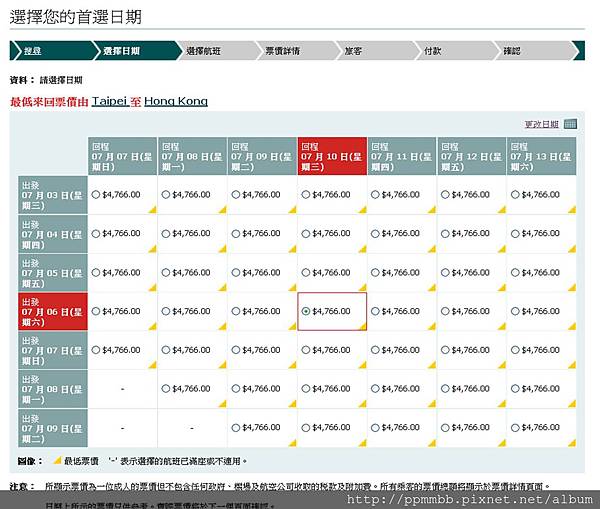This screenshot has height=509, width=600.
Task: Click return column header 07月07日
Action: click(x=122, y=156)
